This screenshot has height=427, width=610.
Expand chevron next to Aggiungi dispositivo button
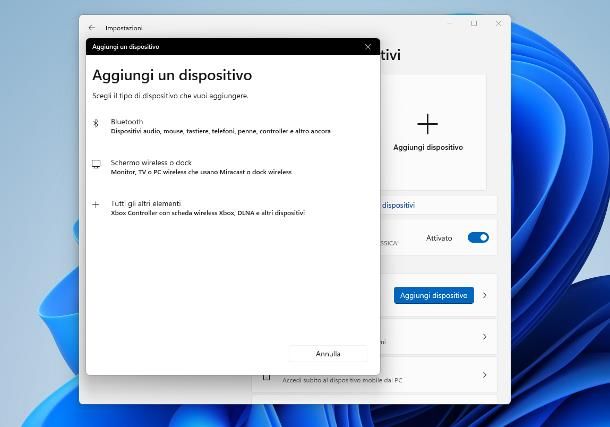485,296
